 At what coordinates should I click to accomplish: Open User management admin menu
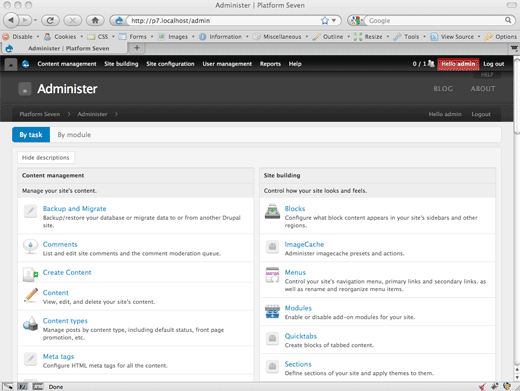[x=227, y=64]
